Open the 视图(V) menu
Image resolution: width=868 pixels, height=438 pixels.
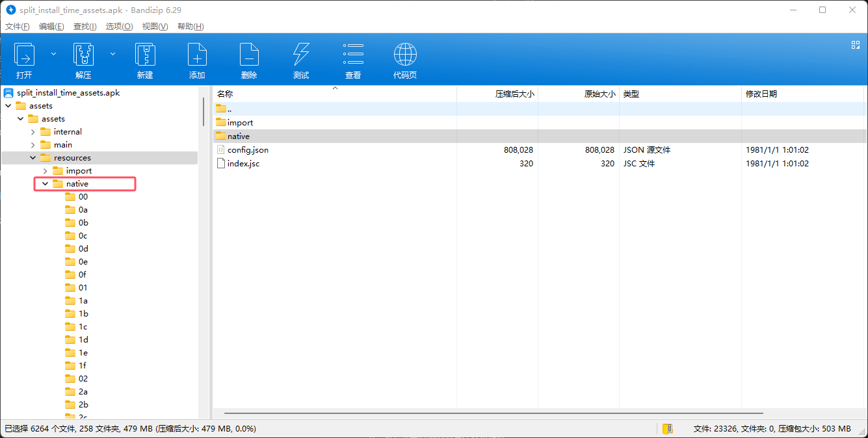click(155, 27)
